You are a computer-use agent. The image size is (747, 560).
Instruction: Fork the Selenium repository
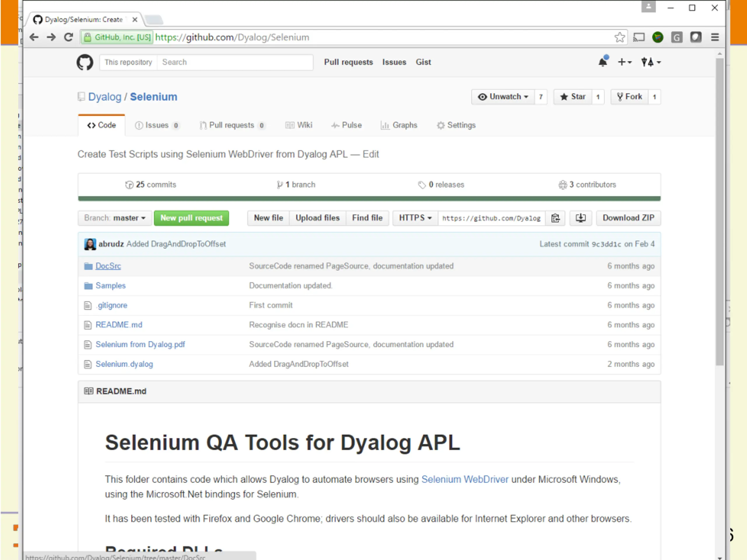coord(629,97)
